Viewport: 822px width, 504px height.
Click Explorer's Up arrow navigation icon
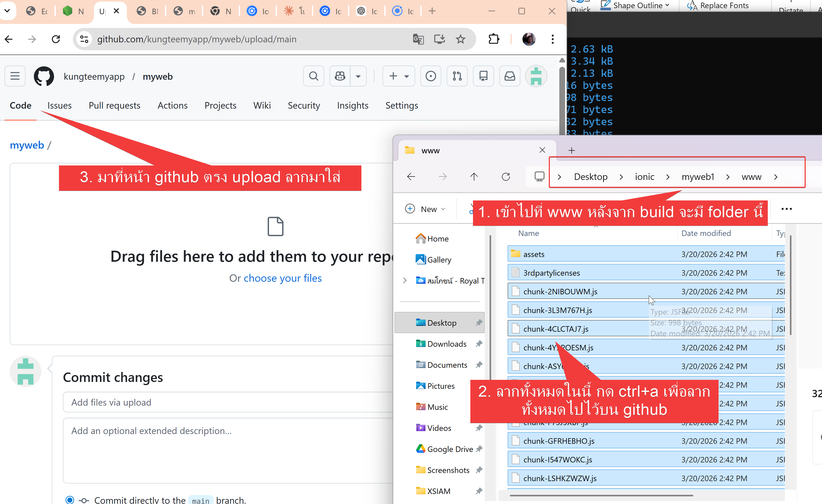coord(474,177)
